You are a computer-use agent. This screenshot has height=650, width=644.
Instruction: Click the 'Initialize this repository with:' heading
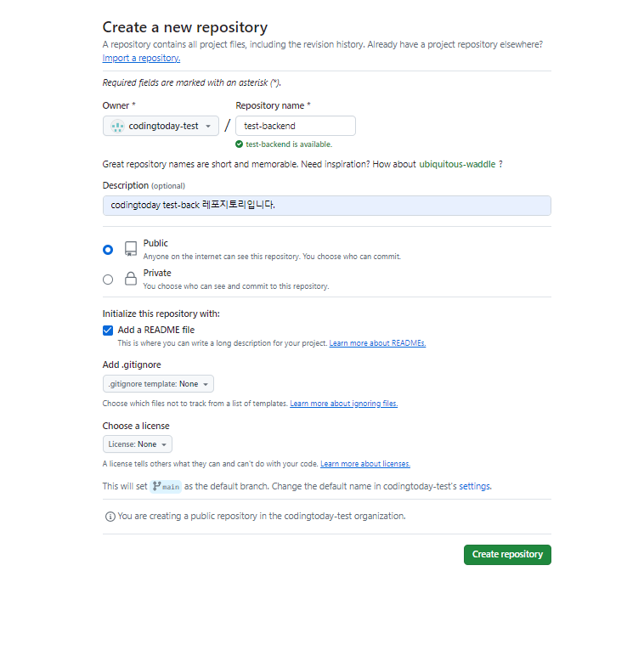click(x=161, y=314)
